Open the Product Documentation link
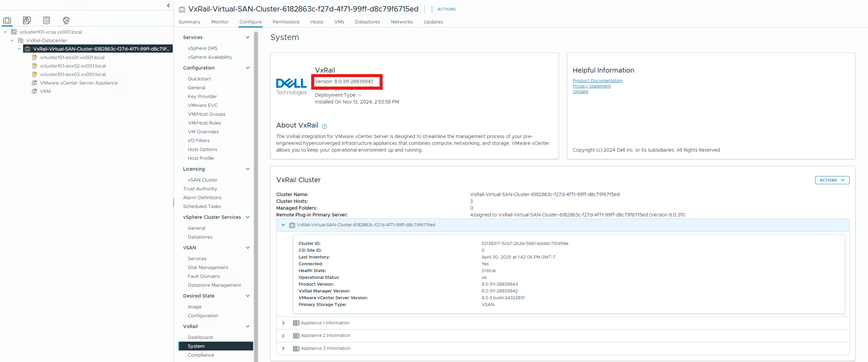The width and height of the screenshot is (868, 362). click(x=597, y=80)
